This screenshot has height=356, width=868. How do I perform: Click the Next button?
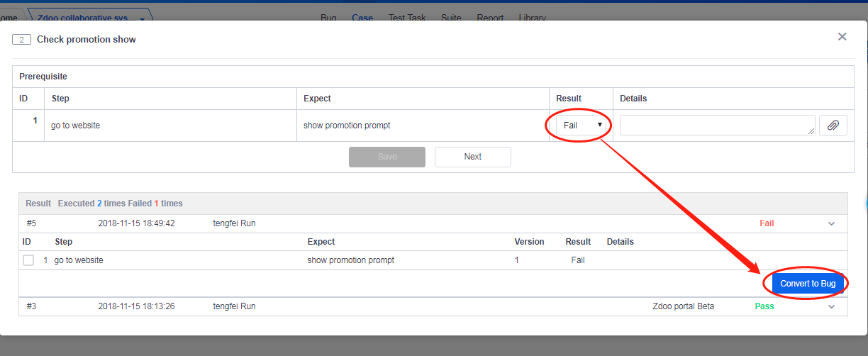pyautogui.click(x=472, y=157)
